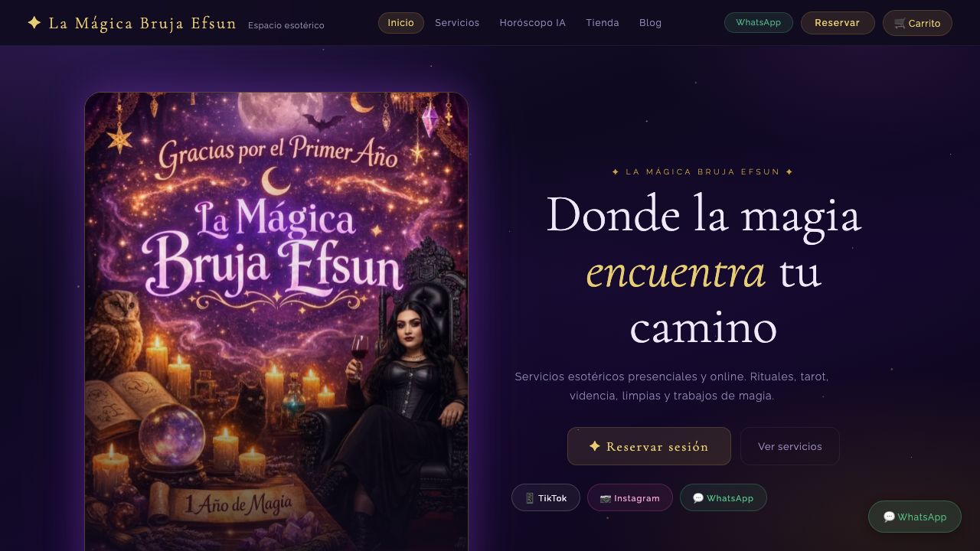The image size is (980, 551).
Task: Open WhatsApp chip beside the Instagram link
Action: click(724, 497)
